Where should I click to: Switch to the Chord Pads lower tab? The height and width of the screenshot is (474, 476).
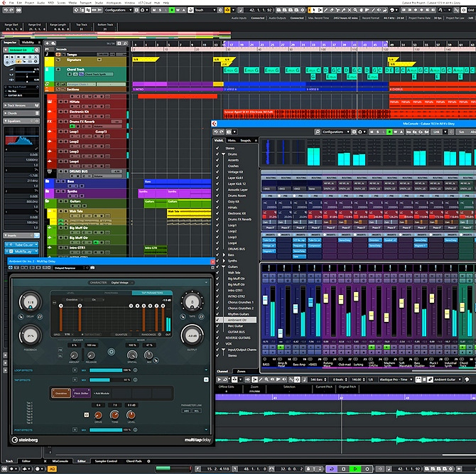click(x=134, y=461)
